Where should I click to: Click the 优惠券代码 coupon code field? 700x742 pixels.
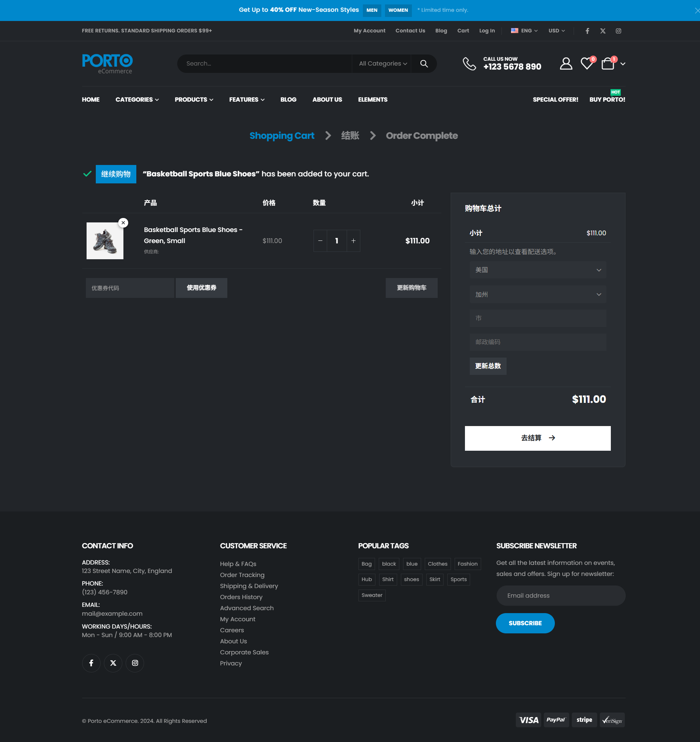(x=130, y=288)
